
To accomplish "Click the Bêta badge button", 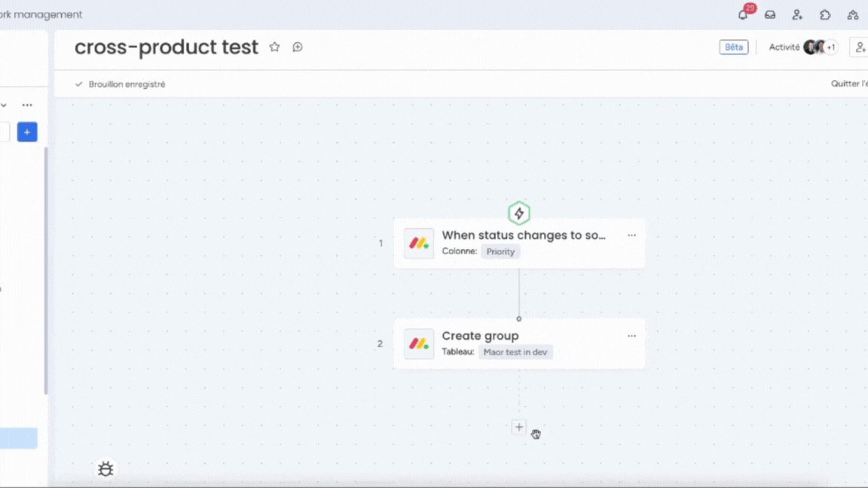I will tap(733, 47).
